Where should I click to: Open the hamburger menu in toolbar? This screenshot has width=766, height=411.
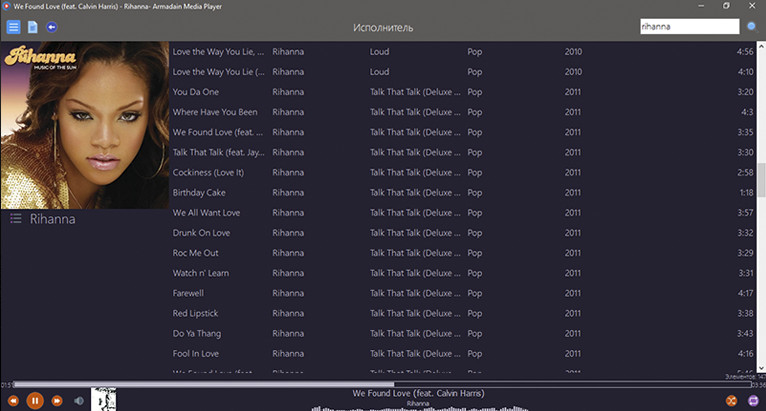pos(13,27)
